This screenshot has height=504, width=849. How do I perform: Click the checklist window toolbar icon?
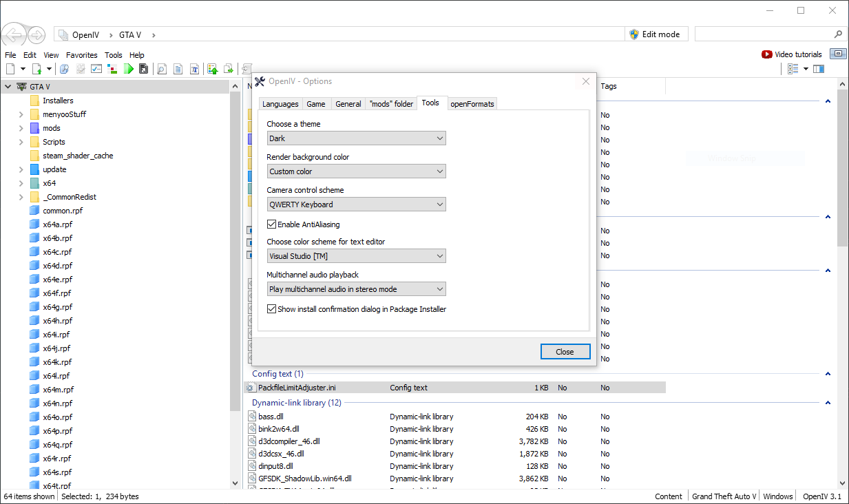point(96,69)
